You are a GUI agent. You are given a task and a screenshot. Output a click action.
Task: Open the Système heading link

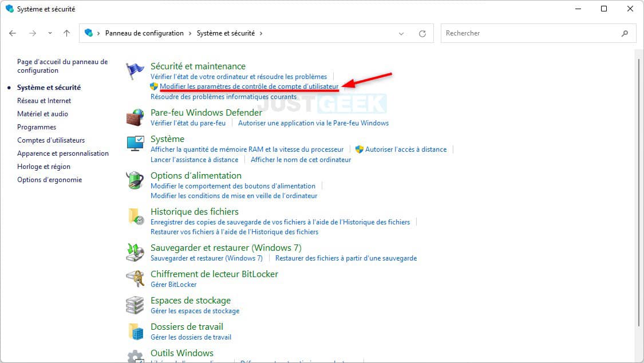tap(167, 139)
